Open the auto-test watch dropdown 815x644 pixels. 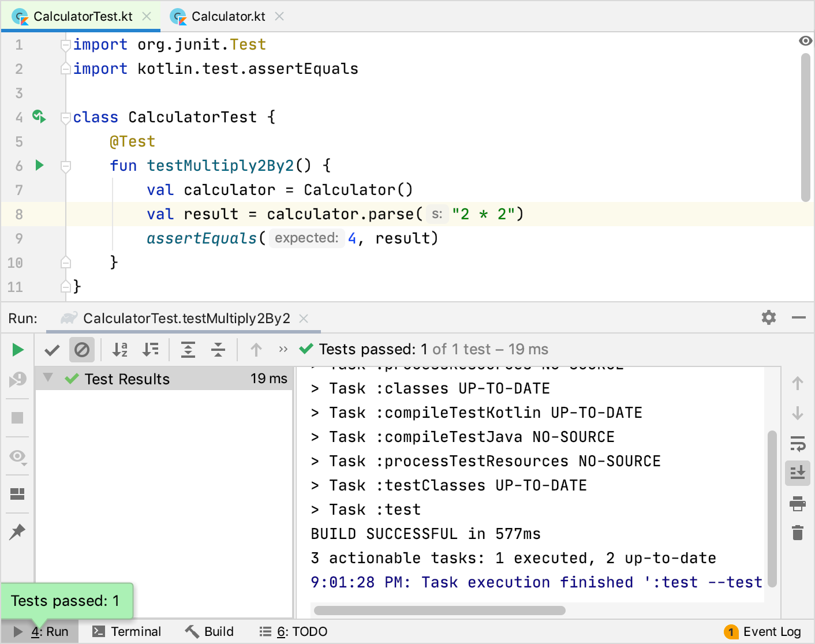coord(17,456)
